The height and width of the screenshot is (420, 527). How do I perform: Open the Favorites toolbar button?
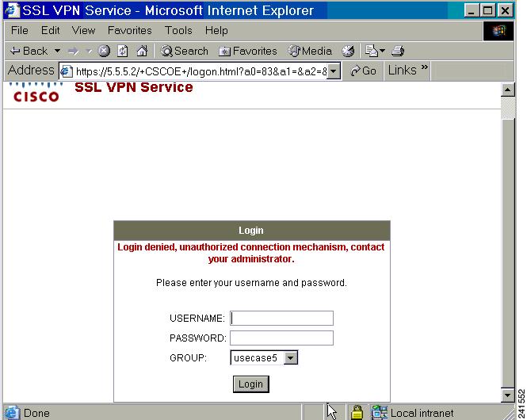coord(248,51)
